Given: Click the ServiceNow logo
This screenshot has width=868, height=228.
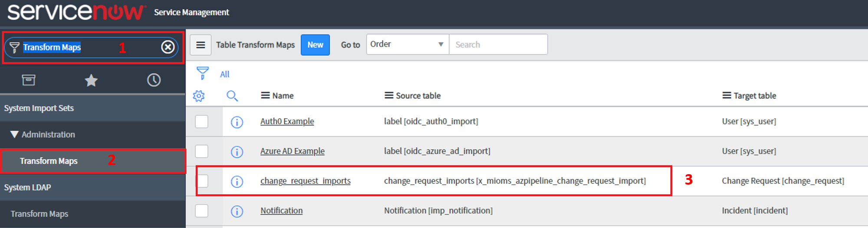Looking at the screenshot, I should (76, 12).
